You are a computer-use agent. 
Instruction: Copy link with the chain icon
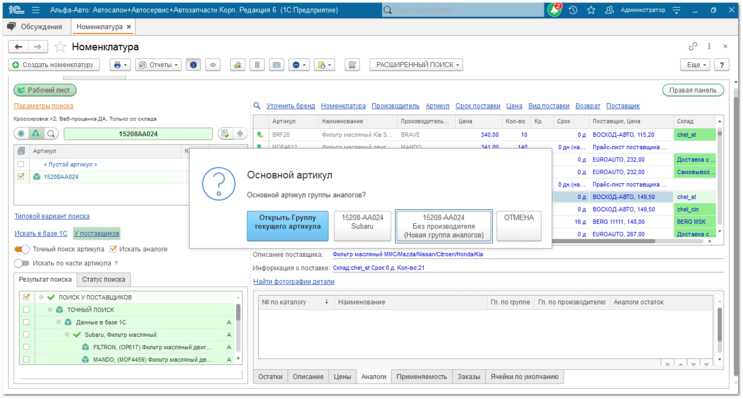(x=693, y=46)
